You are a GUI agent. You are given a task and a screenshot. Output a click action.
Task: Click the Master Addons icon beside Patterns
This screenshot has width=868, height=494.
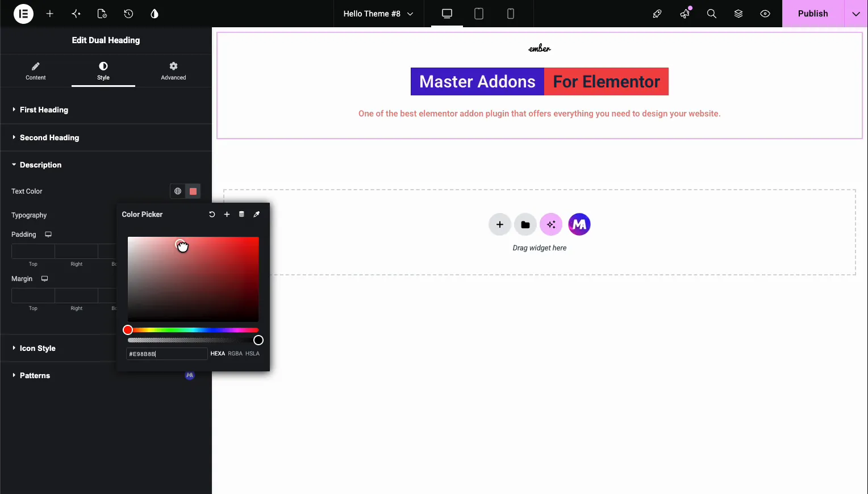pyautogui.click(x=190, y=375)
